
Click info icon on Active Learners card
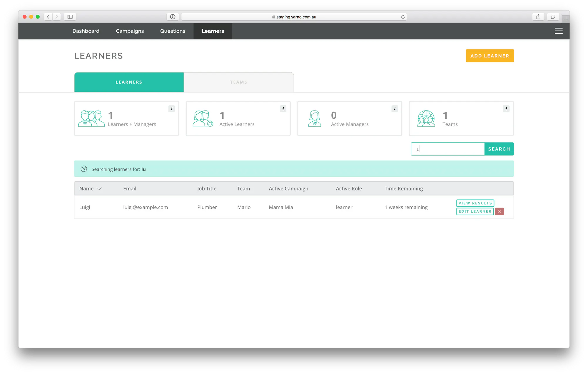click(283, 108)
